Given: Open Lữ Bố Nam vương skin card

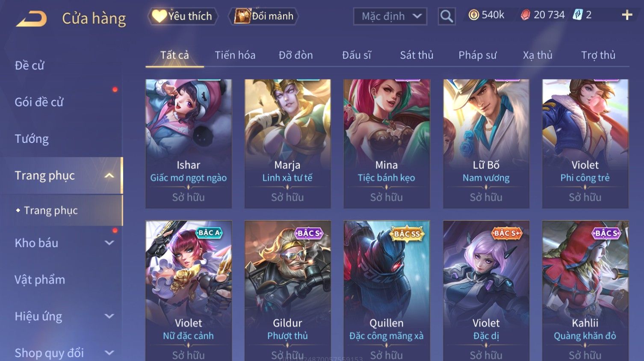Looking at the screenshot, I should 486,144.
